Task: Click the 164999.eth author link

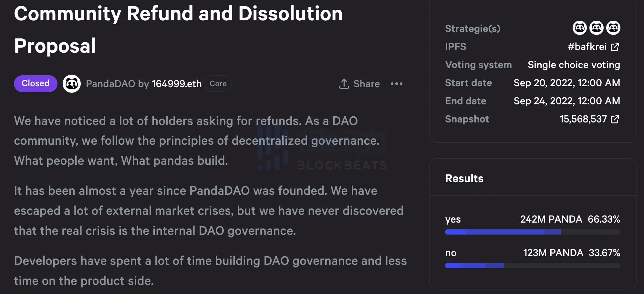Action: point(176,84)
